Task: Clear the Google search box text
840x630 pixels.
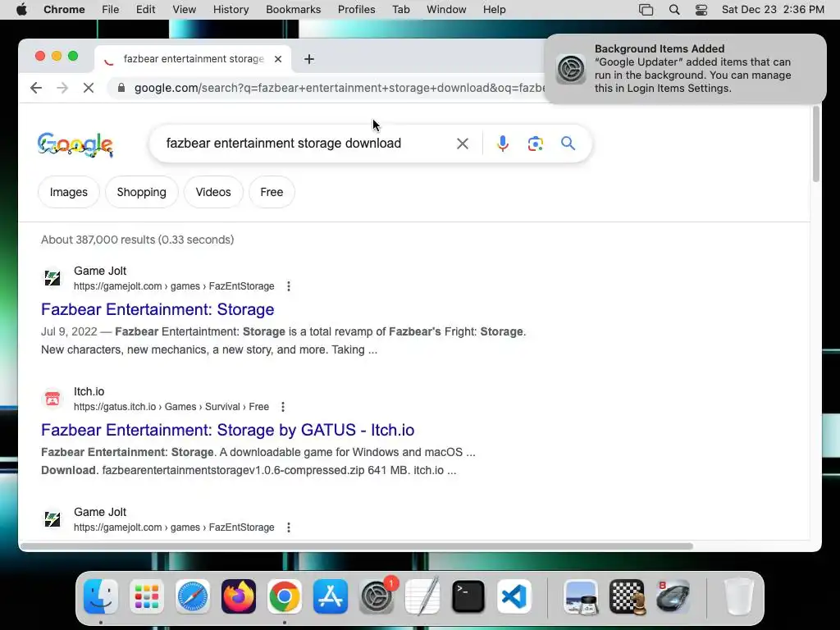Action: pyautogui.click(x=463, y=144)
